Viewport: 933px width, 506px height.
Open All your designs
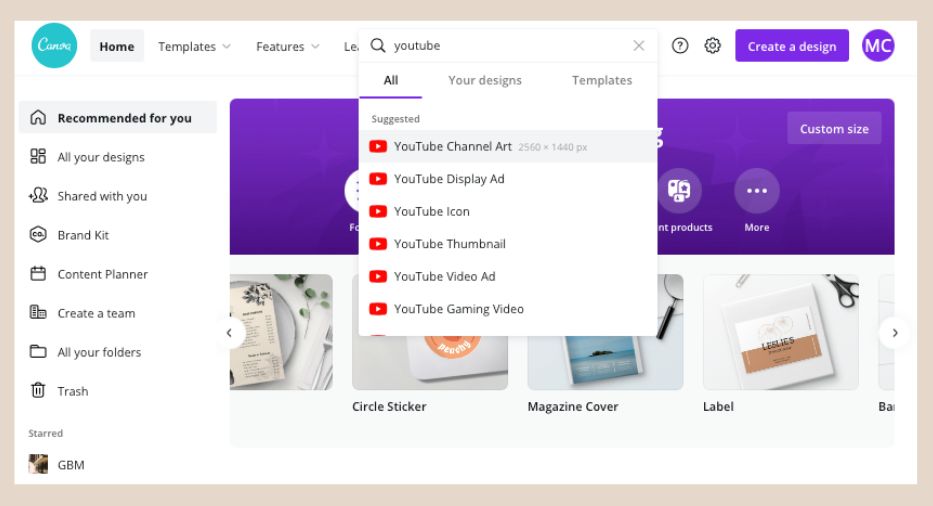point(101,157)
